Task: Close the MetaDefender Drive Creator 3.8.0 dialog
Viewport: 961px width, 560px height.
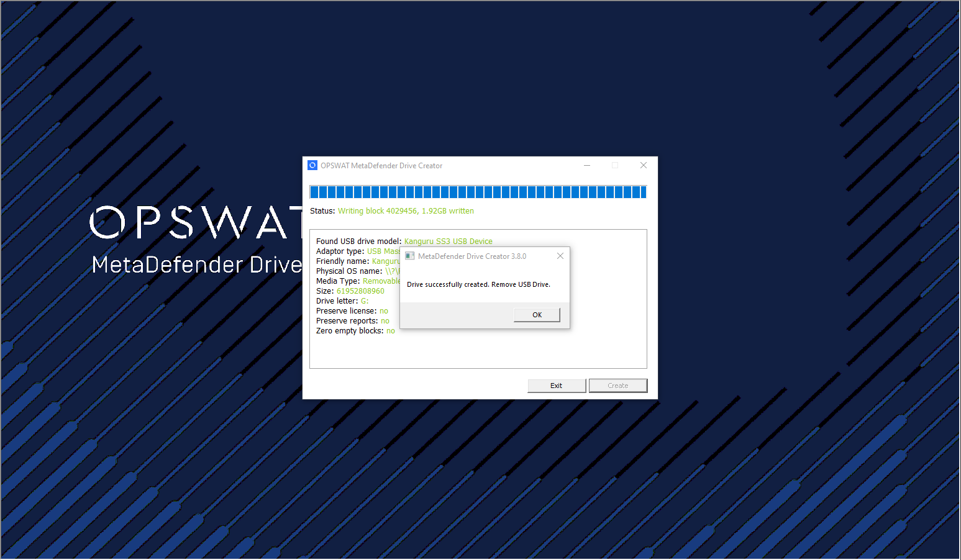Action: click(x=560, y=256)
